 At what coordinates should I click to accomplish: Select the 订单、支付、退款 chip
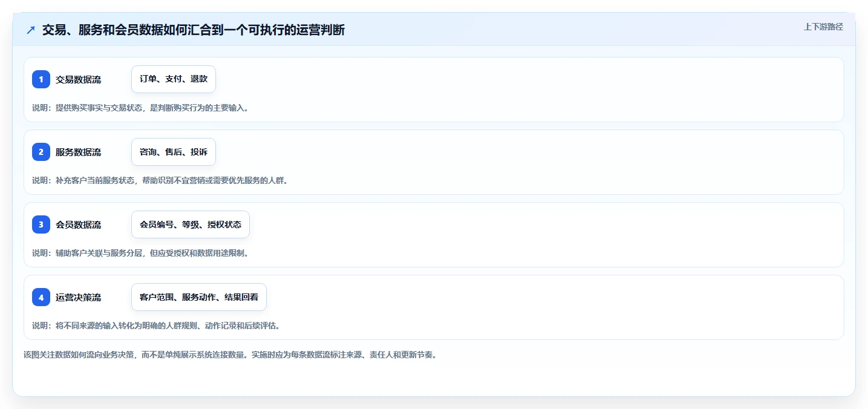[x=174, y=79]
